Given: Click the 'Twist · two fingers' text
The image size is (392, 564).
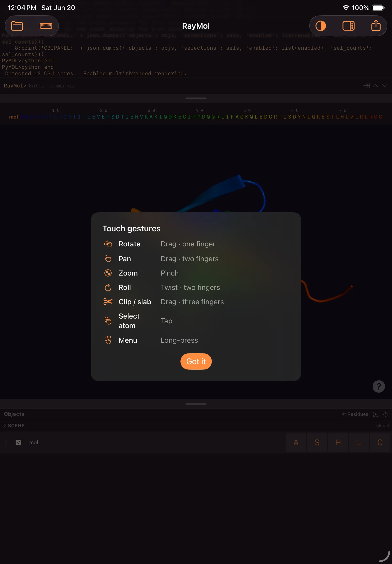Looking at the screenshot, I should tap(190, 287).
